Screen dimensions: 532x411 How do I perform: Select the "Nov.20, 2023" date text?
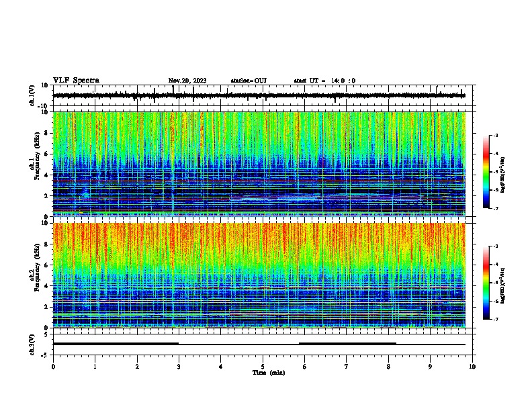coord(187,81)
